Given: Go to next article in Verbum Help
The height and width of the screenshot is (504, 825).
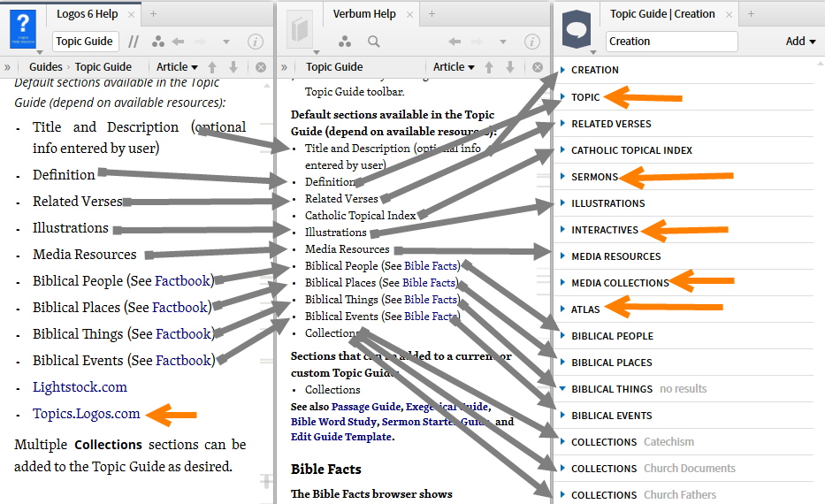Looking at the screenshot, I should tap(510, 67).
